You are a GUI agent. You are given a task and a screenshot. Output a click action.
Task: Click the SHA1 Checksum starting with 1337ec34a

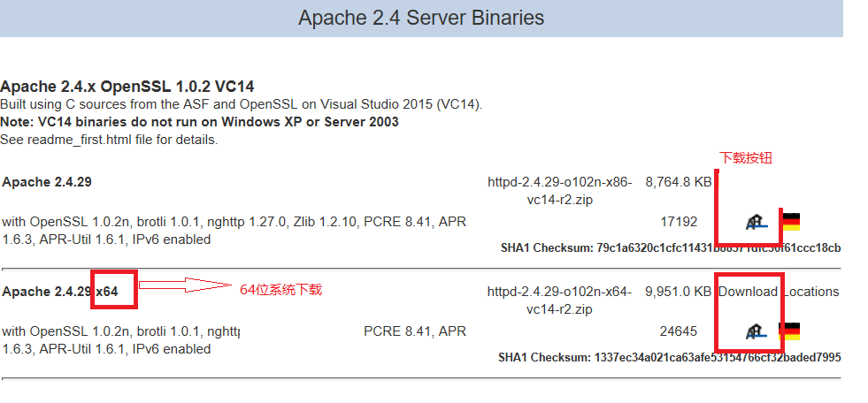[x=669, y=358]
